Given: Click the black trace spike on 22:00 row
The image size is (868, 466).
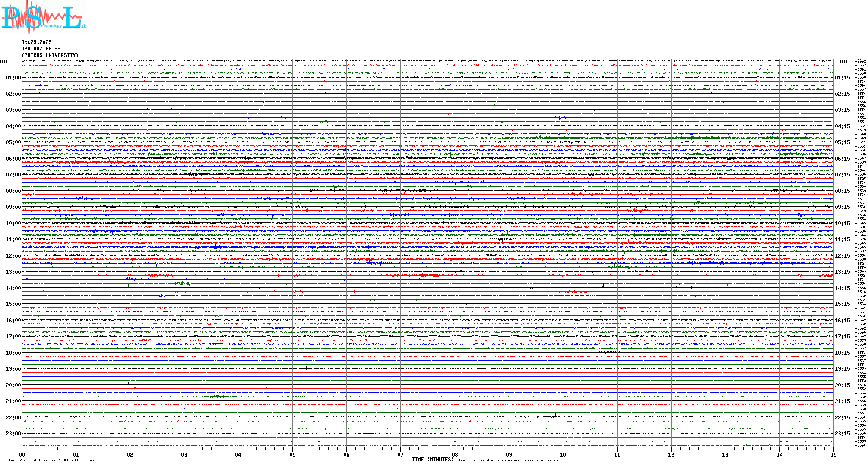Looking at the screenshot, I should pos(554,416).
